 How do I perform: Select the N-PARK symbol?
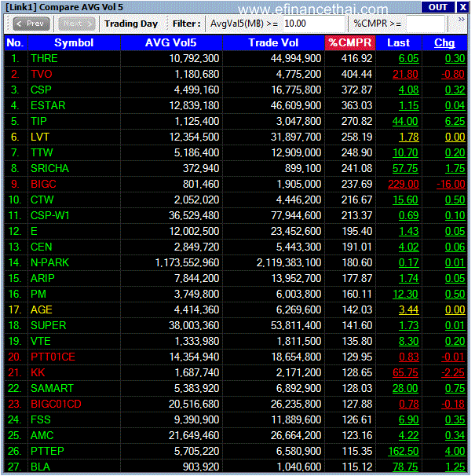pyautogui.click(x=50, y=263)
